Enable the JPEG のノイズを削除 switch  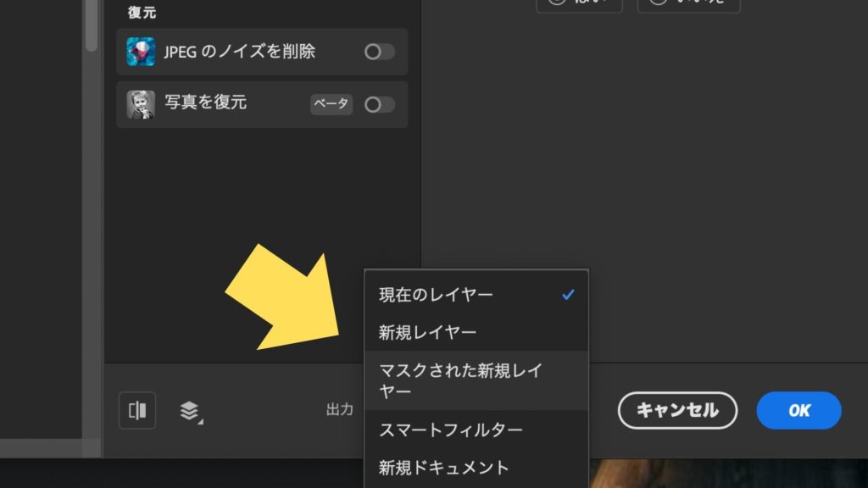click(379, 52)
